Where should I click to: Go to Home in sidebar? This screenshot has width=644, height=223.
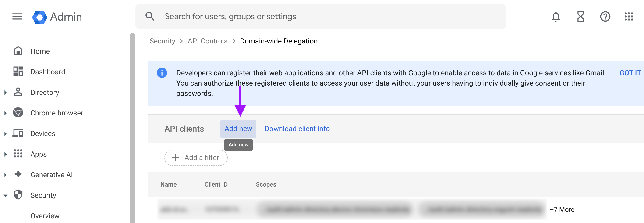(x=40, y=51)
